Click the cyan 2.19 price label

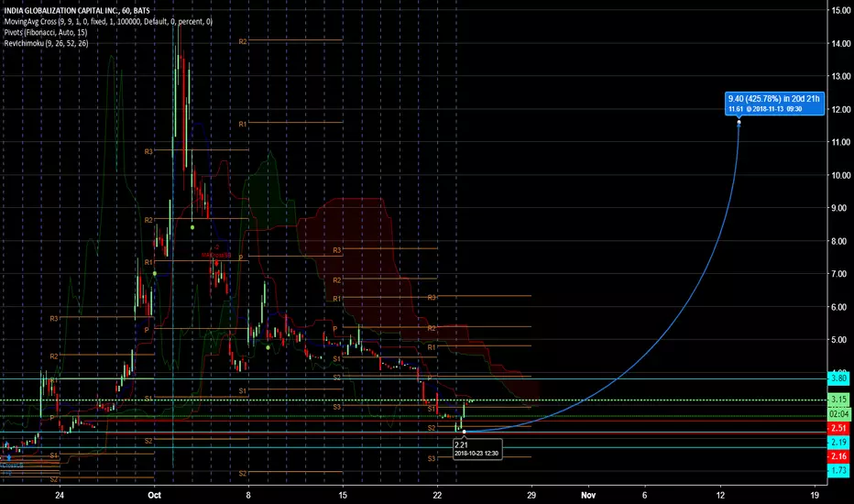pyautogui.click(x=838, y=442)
